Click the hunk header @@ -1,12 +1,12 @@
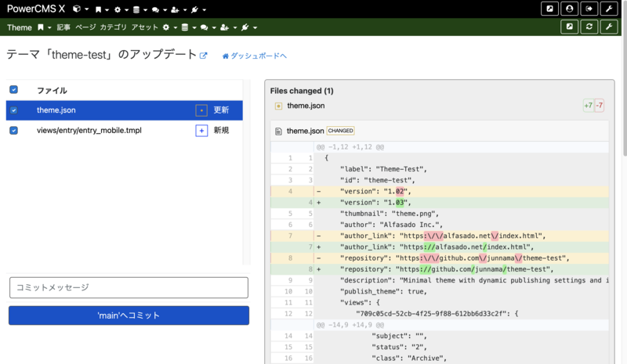The height and width of the screenshot is (364, 627). click(440, 147)
